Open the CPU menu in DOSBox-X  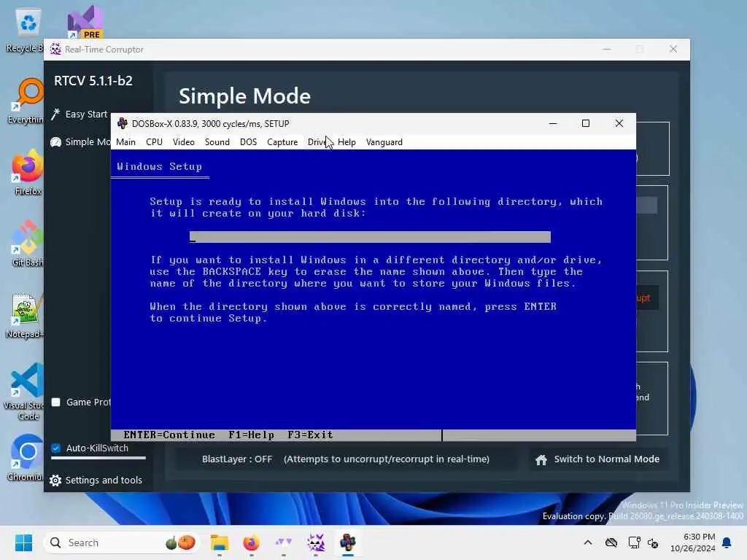coord(154,142)
